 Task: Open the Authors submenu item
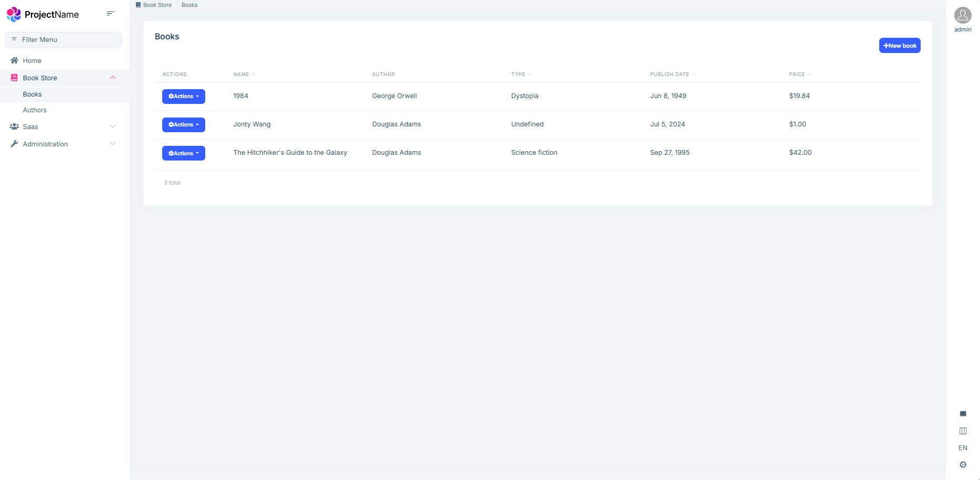pos(35,110)
